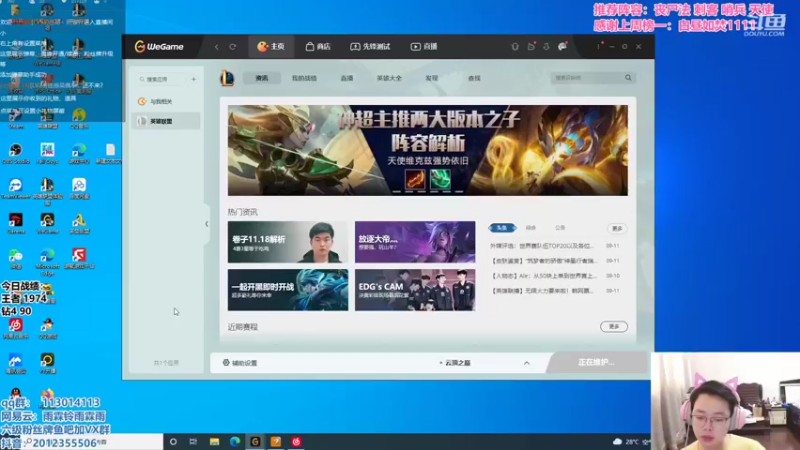This screenshot has height=450, width=800.
Task: Click the up chevron in bottom bar
Action: point(527,363)
